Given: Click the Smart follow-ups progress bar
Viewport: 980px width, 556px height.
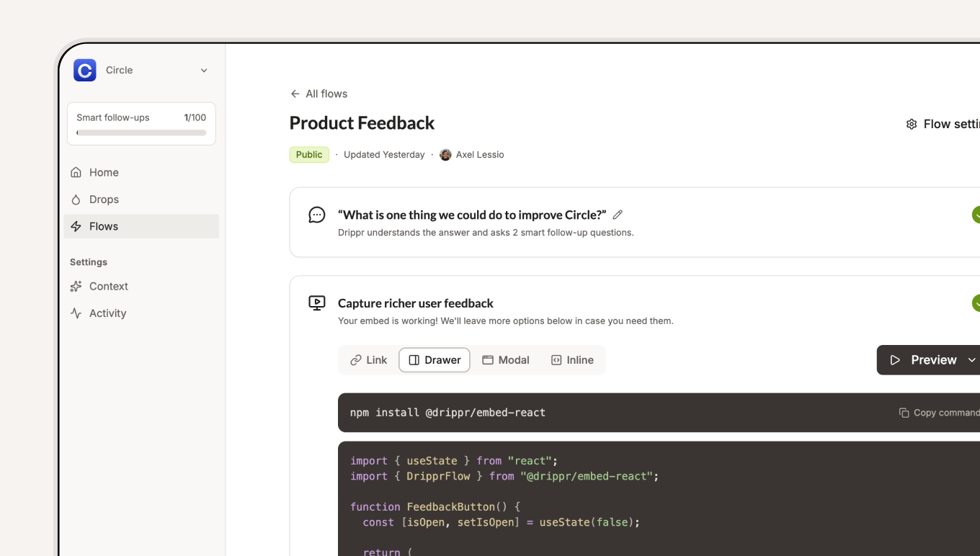Looking at the screenshot, I should pos(141,133).
